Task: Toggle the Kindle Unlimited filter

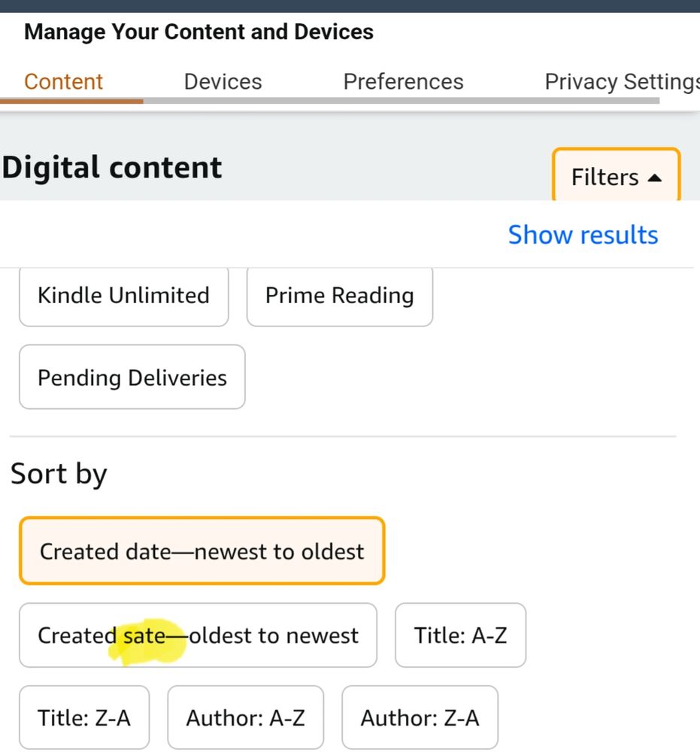Action: point(123,295)
